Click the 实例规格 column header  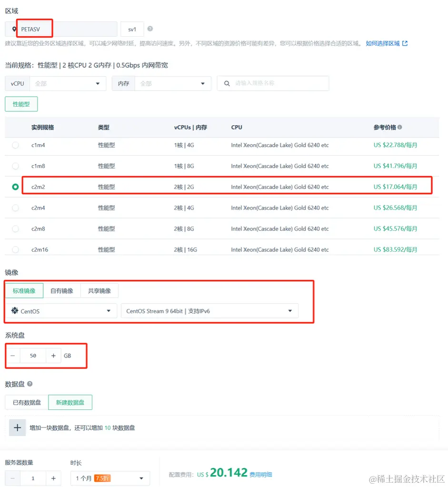coord(42,127)
